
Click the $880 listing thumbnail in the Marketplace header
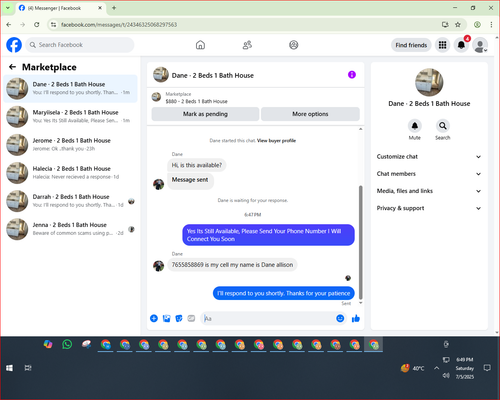click(156, 97)
